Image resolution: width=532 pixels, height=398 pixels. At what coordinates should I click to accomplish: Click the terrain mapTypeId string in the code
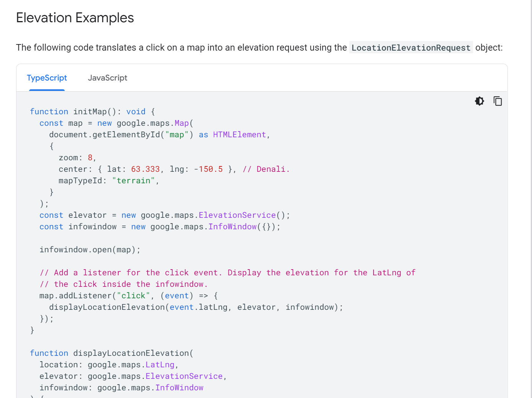[x=134, y=180]
